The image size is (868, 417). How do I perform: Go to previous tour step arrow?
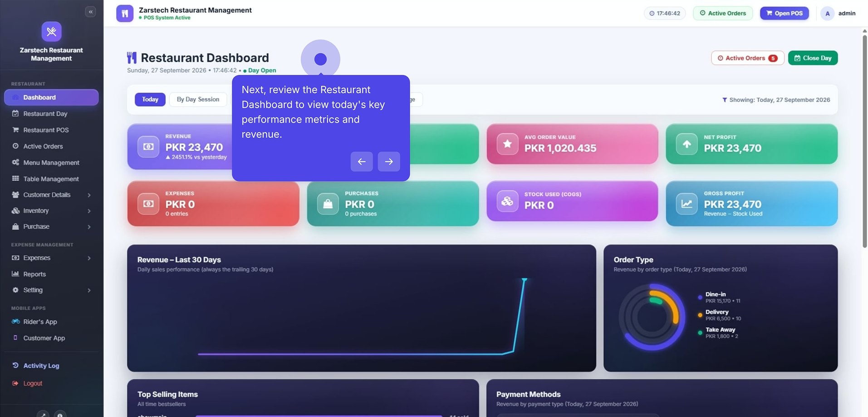(362, 162)
